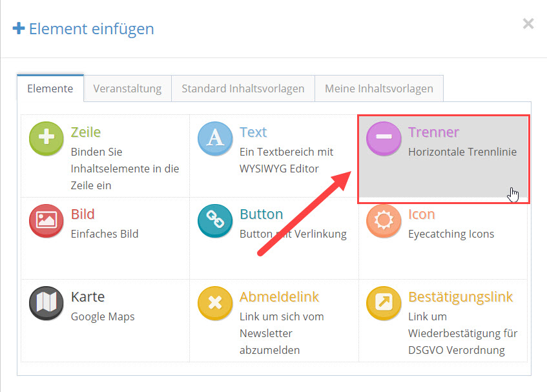Open the Meine Inhaltsvorlagen tab
Screen dimensions: 547x392
(379, 88)
